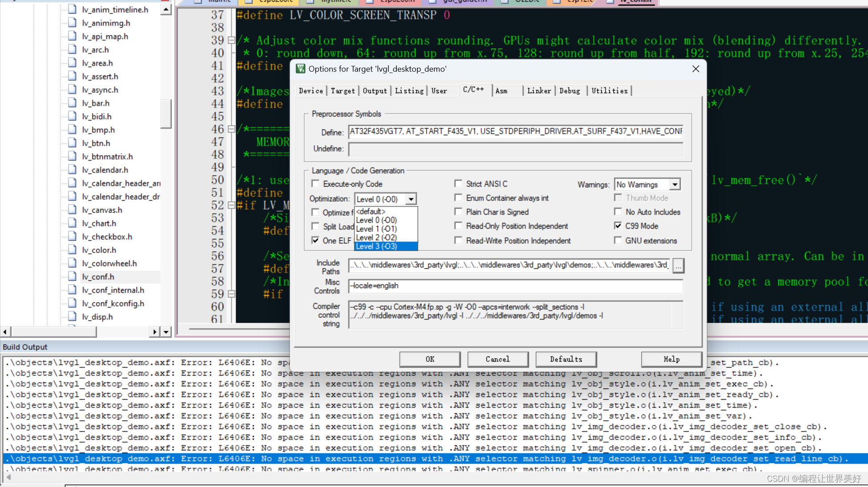Enable Read-Only Position Independent
Image resolution: width=868 pixels, height=487 pixels.
[459, 226]
